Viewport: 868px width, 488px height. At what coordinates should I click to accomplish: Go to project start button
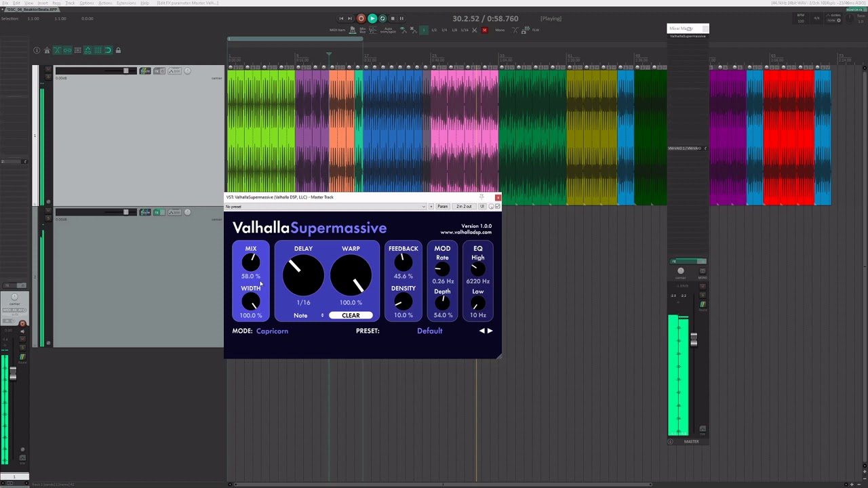point(341,18)
